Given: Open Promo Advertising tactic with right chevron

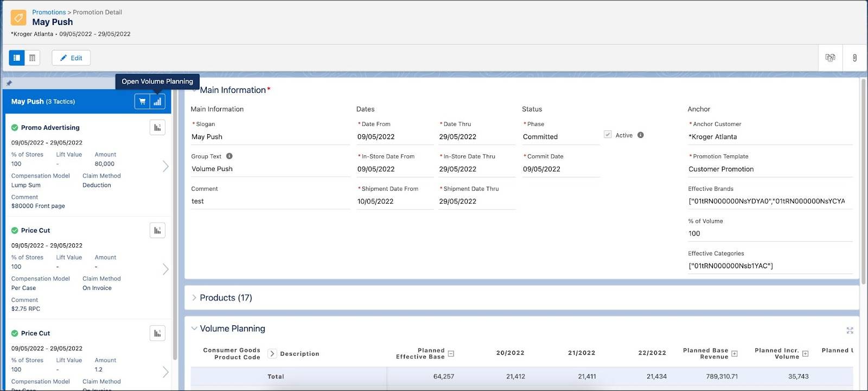Looking at the screenshot, I should click(165, 166).
